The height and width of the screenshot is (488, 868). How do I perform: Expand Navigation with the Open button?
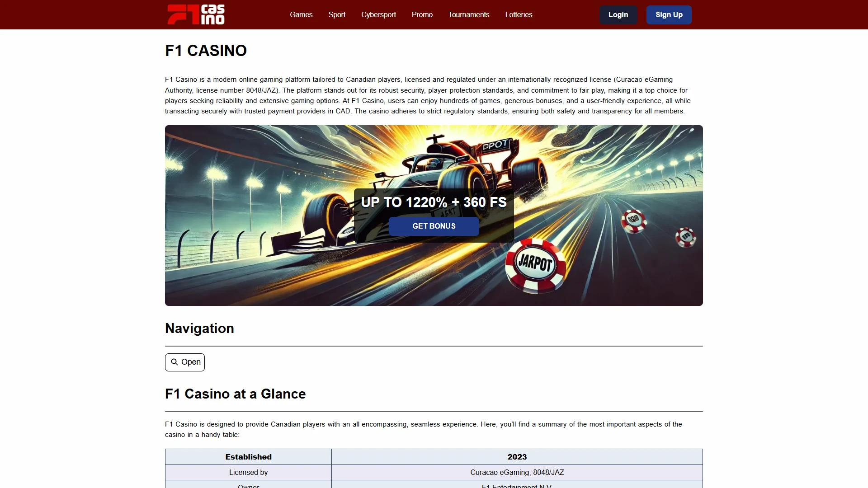(185, 362)
